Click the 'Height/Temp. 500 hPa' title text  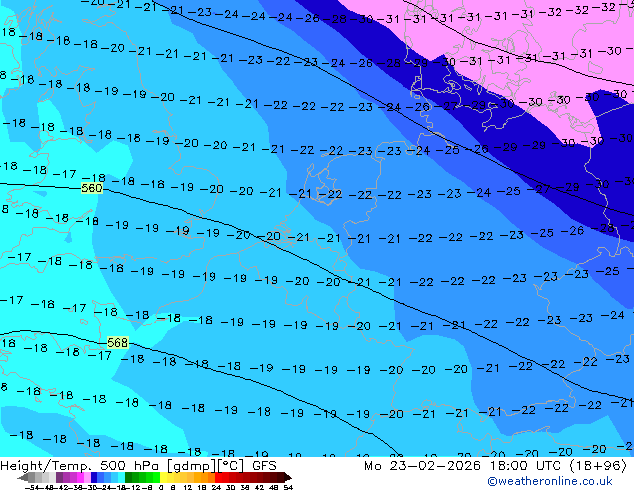tap(80, 465)
